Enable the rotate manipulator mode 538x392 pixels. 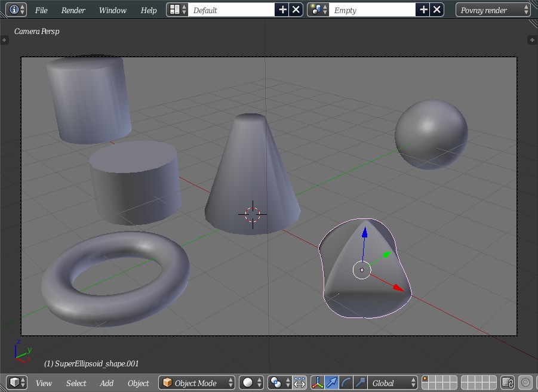click(346, 383)
